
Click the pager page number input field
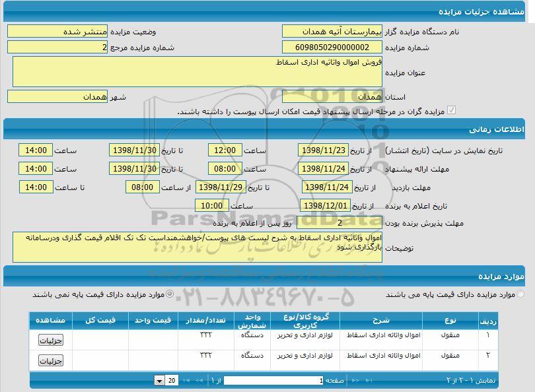coord(273,380)
